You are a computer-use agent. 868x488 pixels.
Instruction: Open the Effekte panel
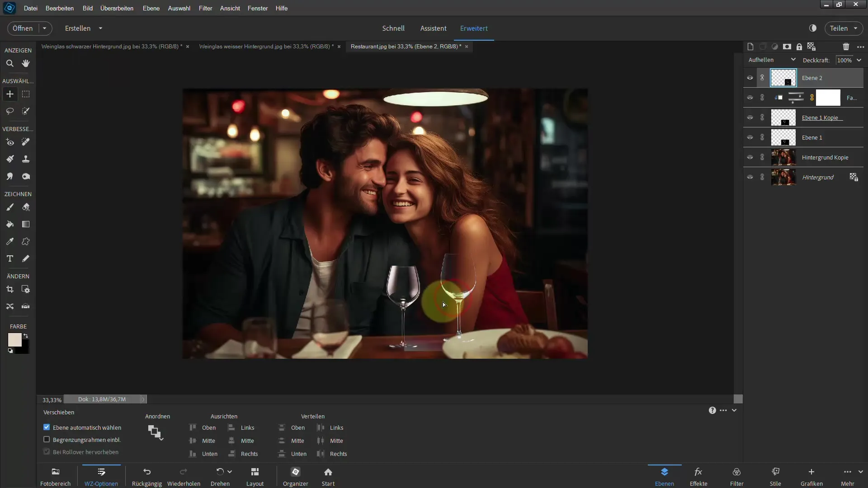[698, 477]
